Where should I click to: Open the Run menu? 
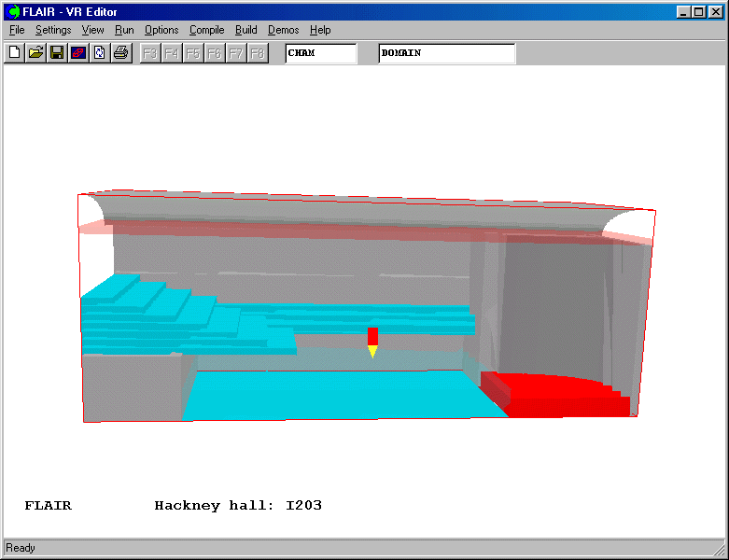coord(124,30)
